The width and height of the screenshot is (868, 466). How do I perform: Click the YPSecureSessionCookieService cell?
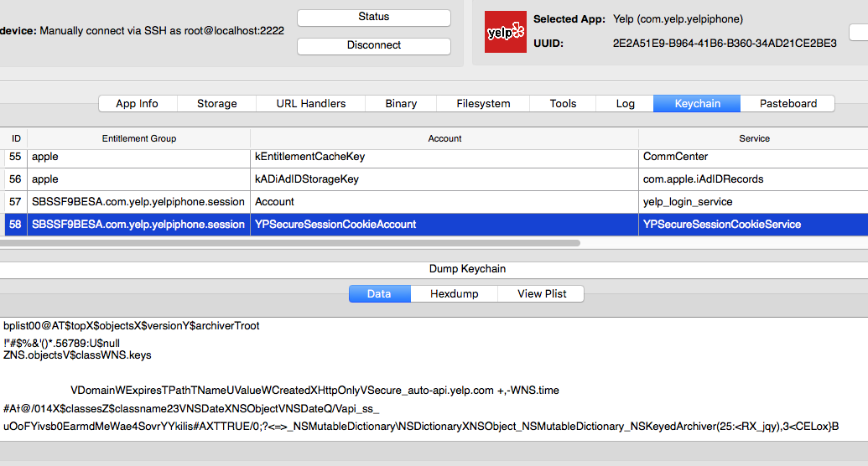(753, 225)
